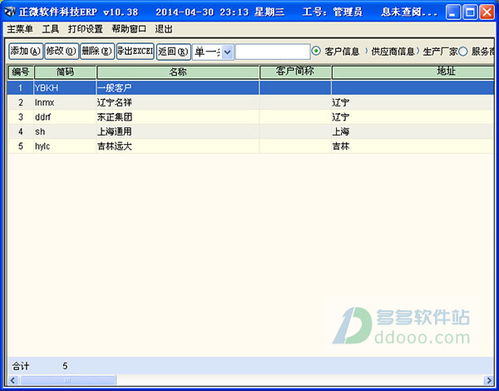The height and width of the screenshot is (391, 499).
Task: Click the 返回(R) button
Action: pos(173,51)
